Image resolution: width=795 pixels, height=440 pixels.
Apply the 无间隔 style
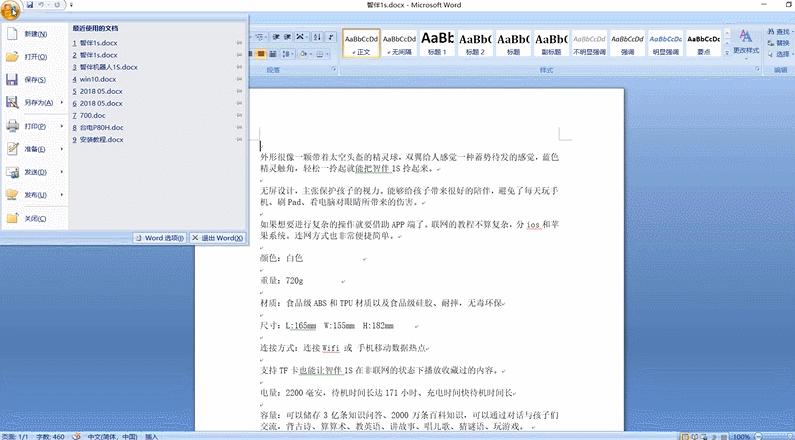(x=400, y=44)
